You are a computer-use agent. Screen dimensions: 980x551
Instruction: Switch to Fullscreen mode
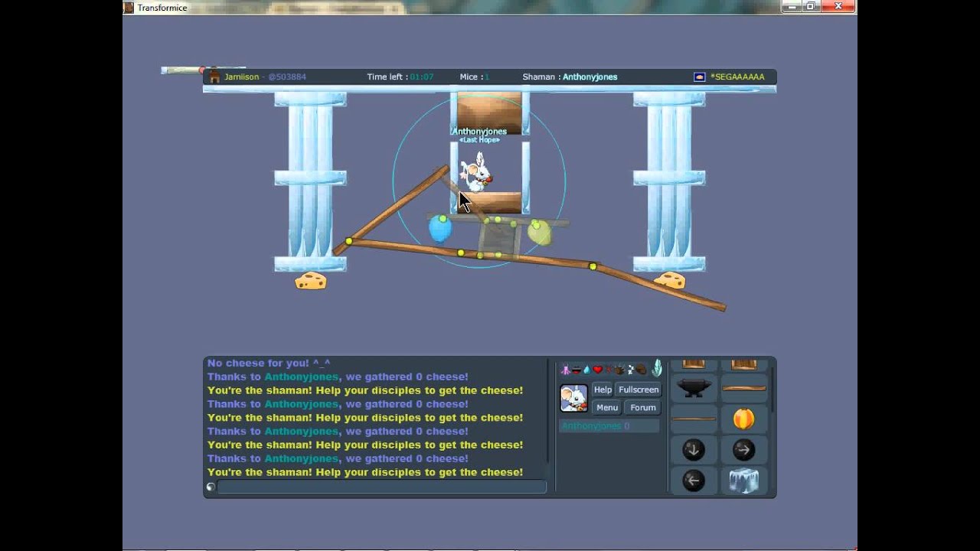point(639,390)
